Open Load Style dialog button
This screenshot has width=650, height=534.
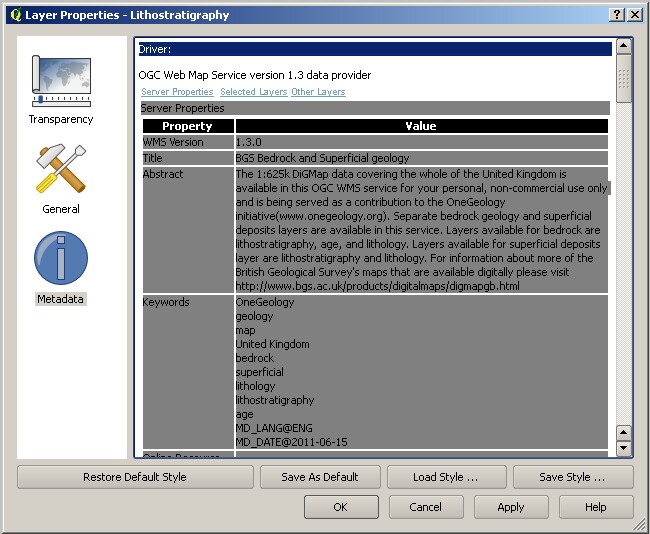point(446,477)
